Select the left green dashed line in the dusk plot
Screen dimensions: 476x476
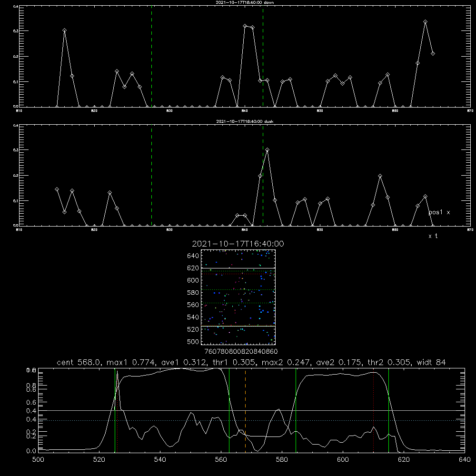(x=151, y=175)
